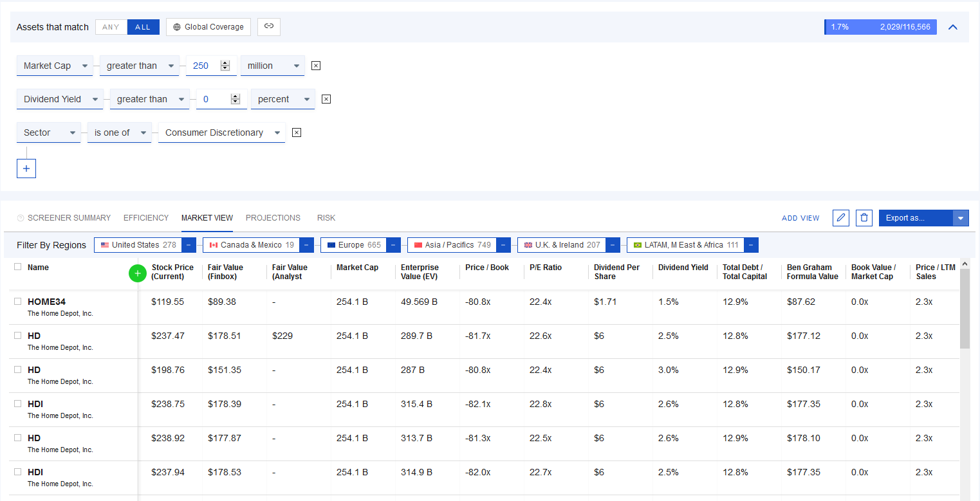Delete the Sector filter row
Image resolution: width=980 pixels, height=501 pixels.
coord(297,132)
